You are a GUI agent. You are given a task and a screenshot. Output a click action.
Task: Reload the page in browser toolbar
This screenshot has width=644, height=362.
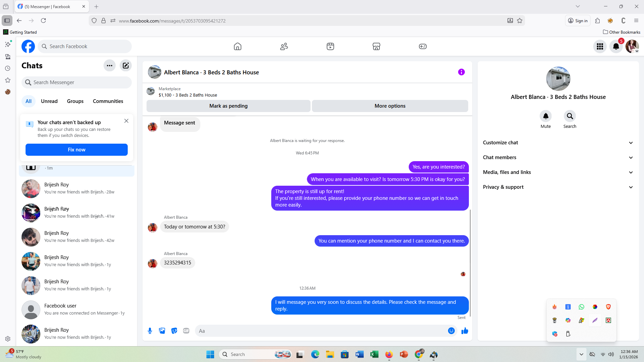(43, 21)
